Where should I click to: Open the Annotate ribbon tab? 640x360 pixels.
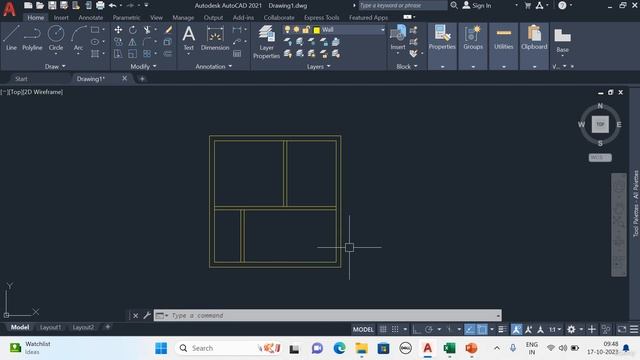[x=91, y=18]
